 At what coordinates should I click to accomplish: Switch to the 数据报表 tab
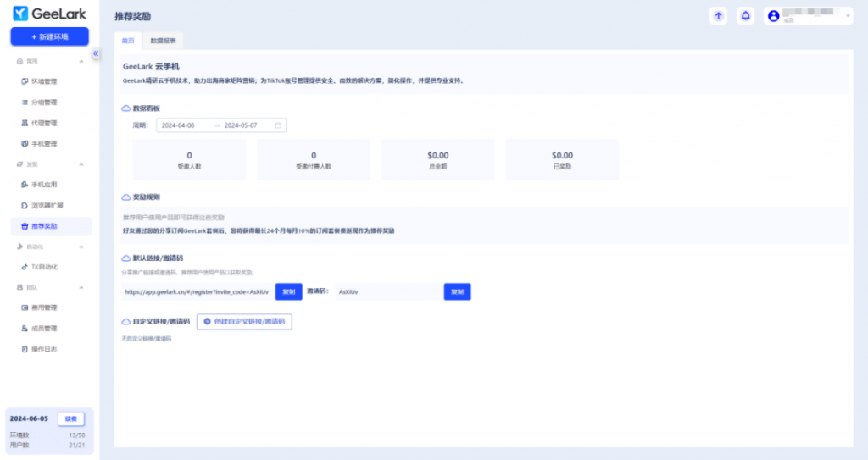click(x=161, y=40)
